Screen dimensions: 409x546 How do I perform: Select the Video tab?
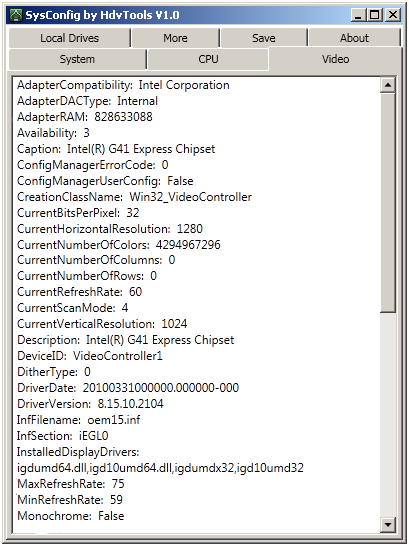click(335, 59)
